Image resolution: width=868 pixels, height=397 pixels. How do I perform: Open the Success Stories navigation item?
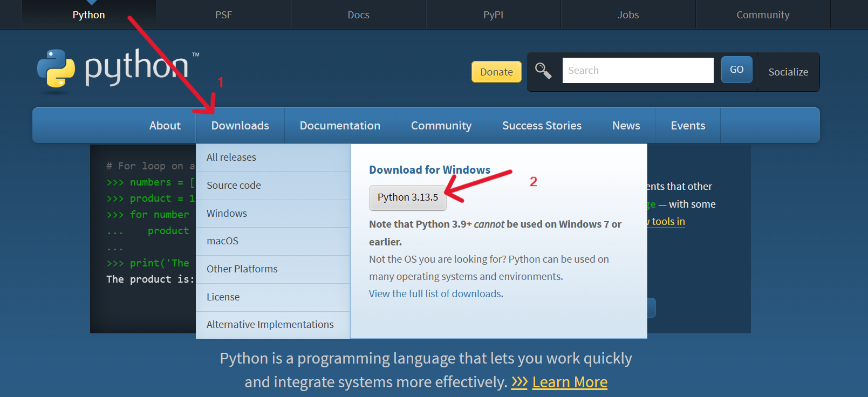pos(542,126)
